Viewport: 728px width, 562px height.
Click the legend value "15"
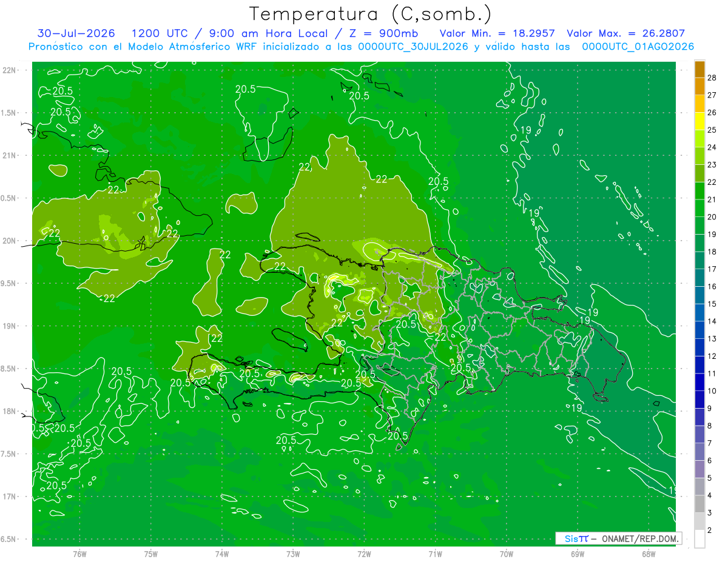pyautogui.click(x=712, y=304)
